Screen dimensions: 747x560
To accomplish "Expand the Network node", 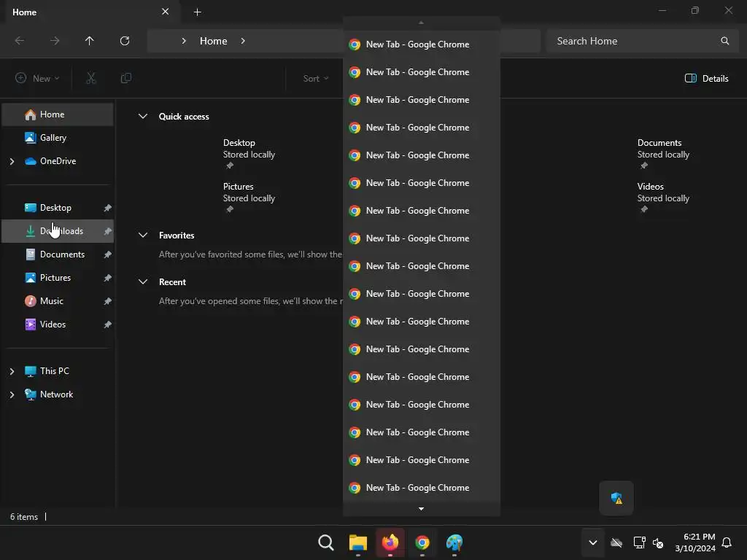I will pos(12,394).
